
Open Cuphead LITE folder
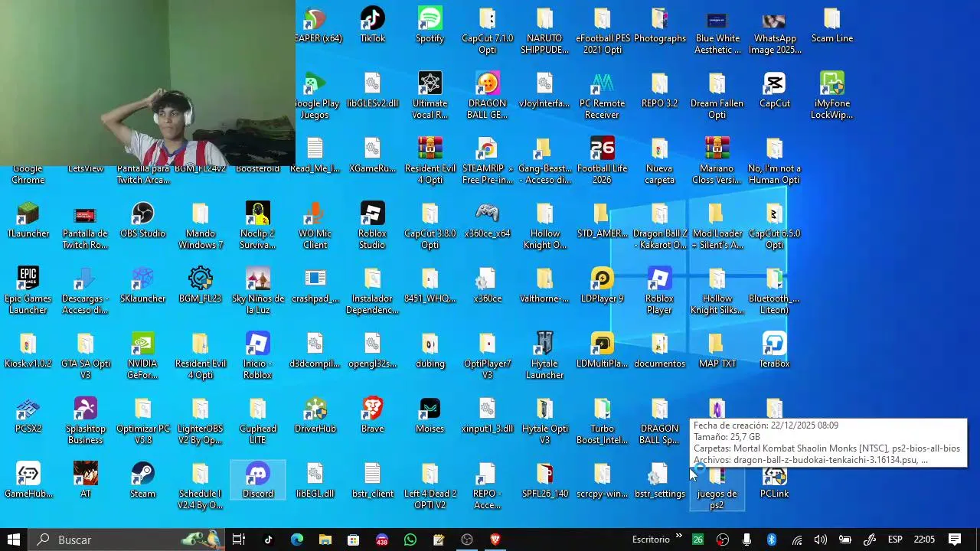(257, 421)
